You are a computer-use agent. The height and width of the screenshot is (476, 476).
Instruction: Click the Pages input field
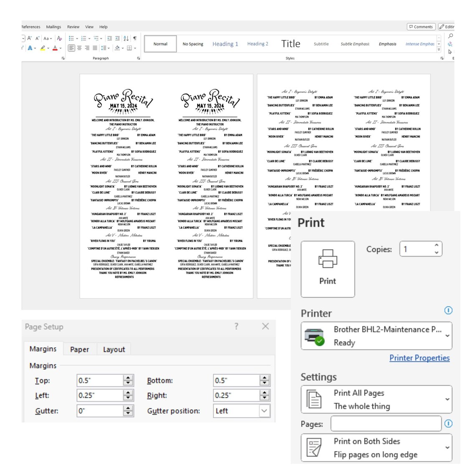coord(386,424)
